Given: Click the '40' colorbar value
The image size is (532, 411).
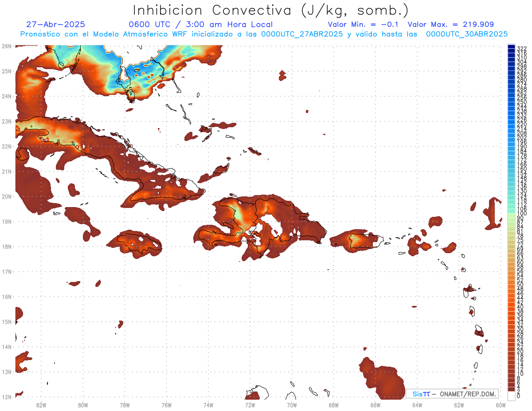Looking at the screenshot, I should tap(520, 307).
